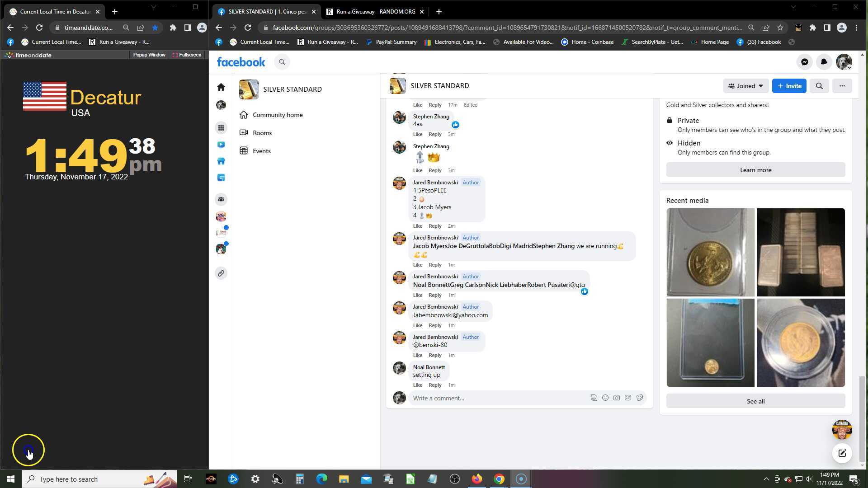Click Facebook search magnifier icon

click(282, 62)
